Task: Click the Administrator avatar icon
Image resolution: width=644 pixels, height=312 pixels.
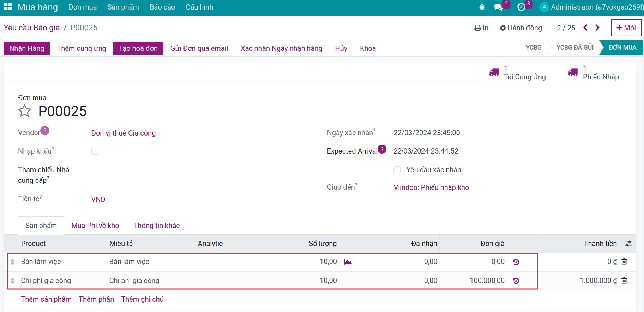Action: pyautogui.click(x=544, y=7)
